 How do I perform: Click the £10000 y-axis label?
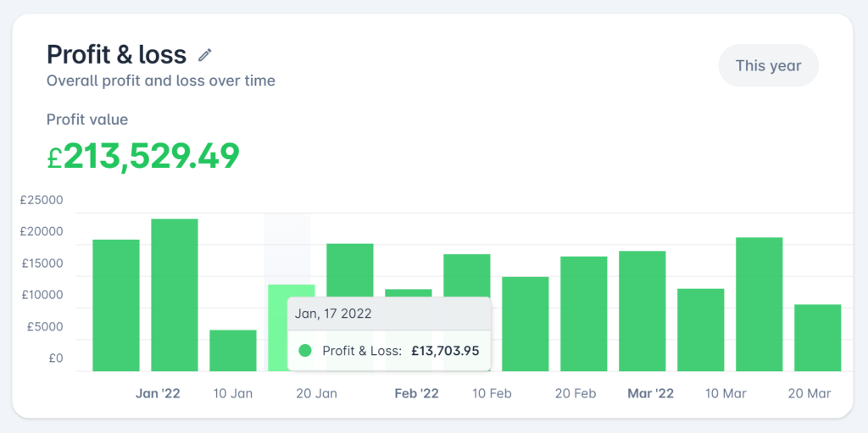42,295
